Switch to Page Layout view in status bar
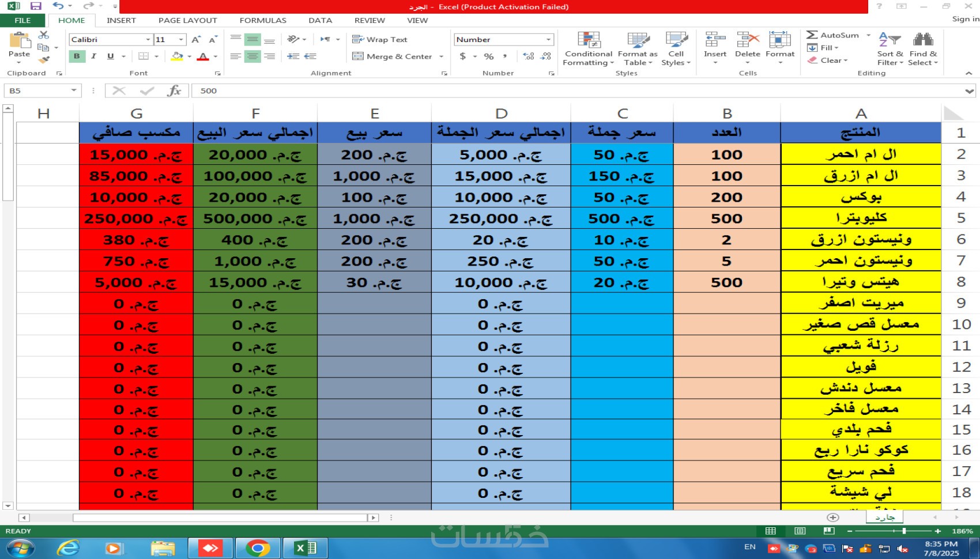Screen dimensions: 980x559 coord(800,531)
